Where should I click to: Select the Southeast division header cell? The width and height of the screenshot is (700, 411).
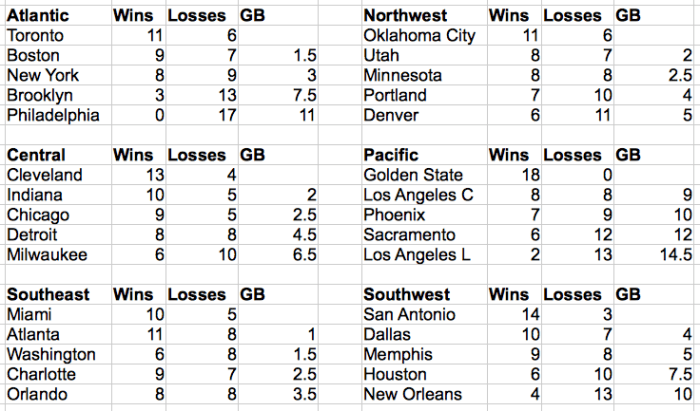coord(47,295)
